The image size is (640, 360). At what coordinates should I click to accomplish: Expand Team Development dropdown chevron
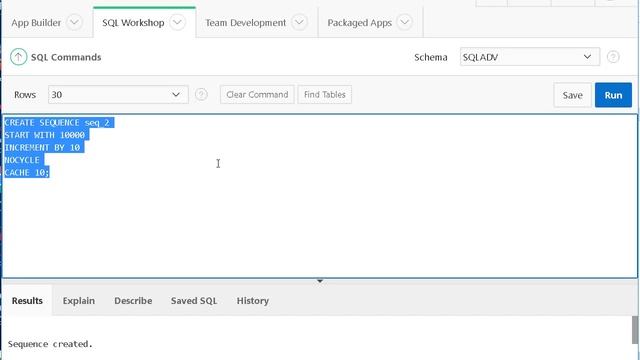[x=299, y=22]
